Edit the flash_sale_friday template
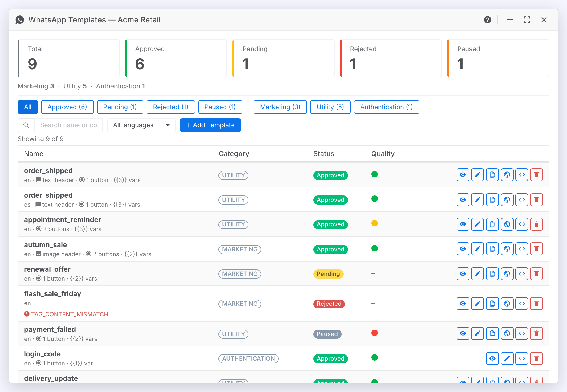This screenshot has width=567, height=392. 477,304
